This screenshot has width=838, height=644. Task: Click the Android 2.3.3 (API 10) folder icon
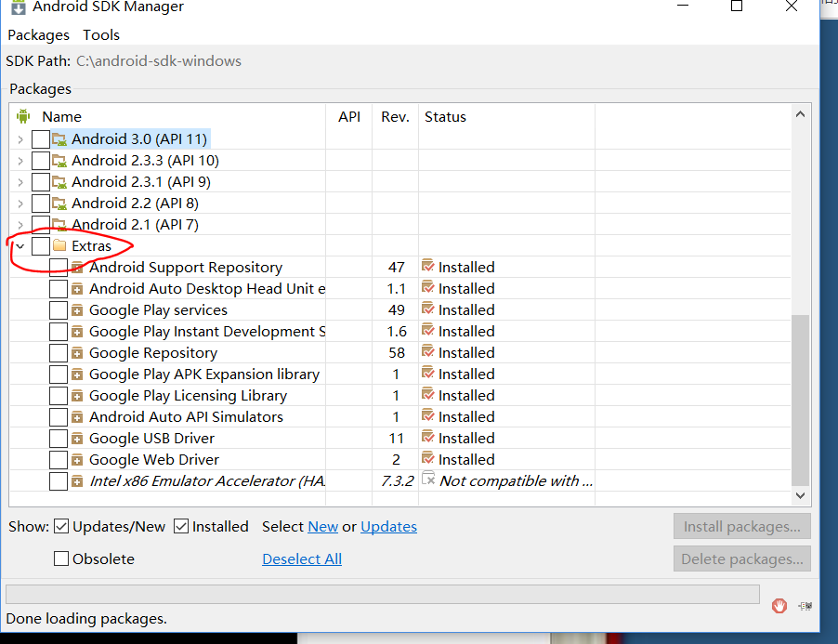pos(59,161)
